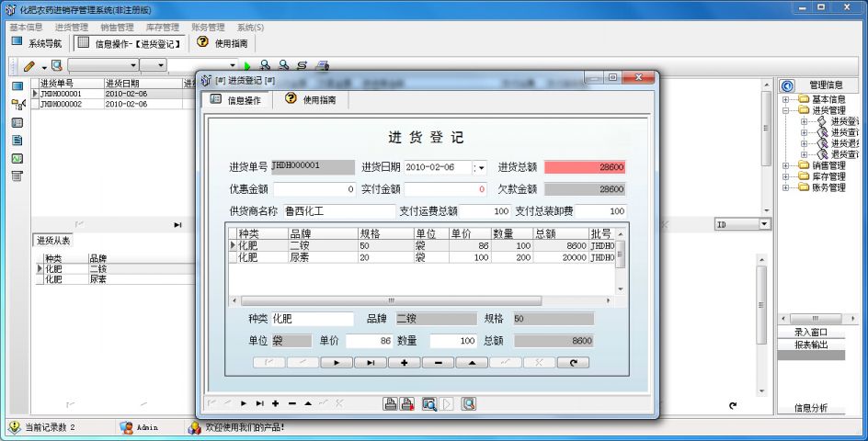Screen dimensions: 868x441
Task: Collapse the 进货管理 tree node
Action: pyautogui.click(x=785, y=110)
